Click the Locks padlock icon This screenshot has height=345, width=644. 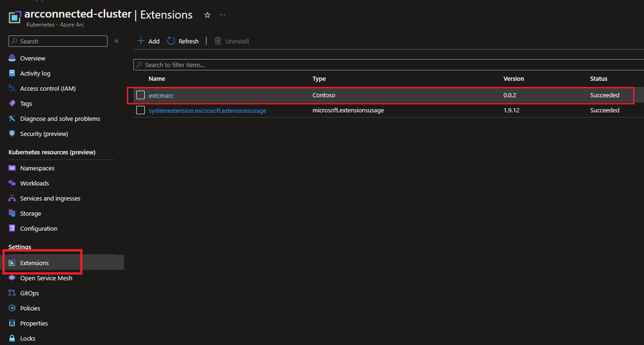[x=12, y=339]
